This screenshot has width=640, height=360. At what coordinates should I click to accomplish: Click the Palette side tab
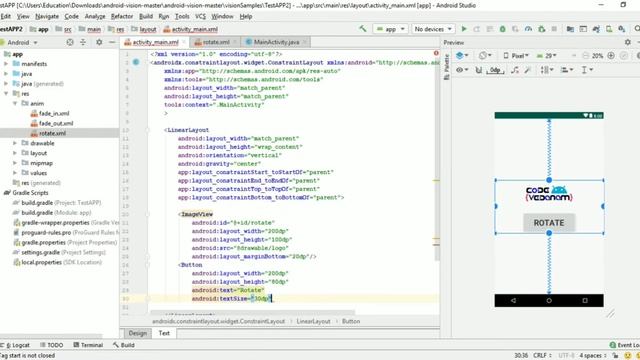point(447,67)
